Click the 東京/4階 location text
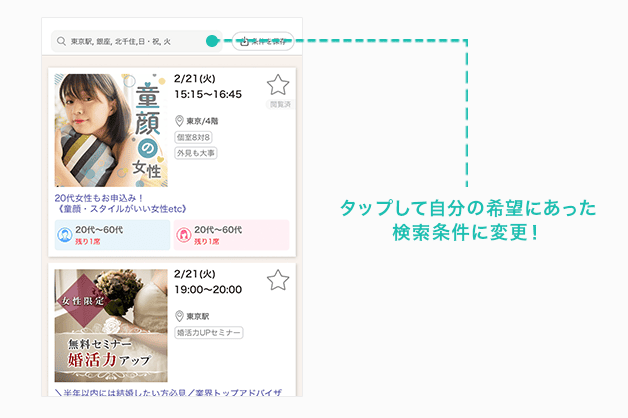 202,121
